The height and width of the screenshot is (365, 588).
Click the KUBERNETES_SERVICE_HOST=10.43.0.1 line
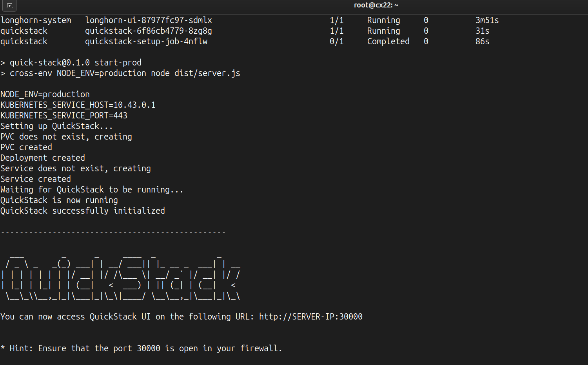pos(78,105)
